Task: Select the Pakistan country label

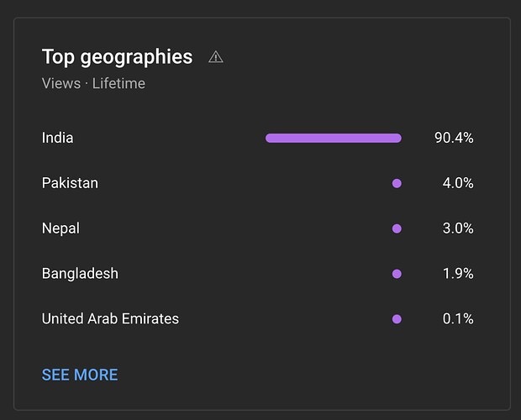Action: [x=70, y=183]
